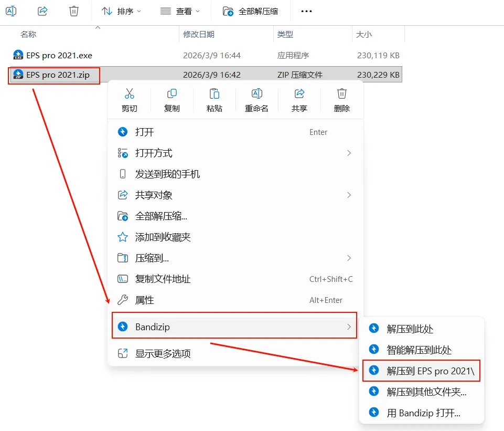Screen dimensions: 504x431
Task: Click the extract folder icon beside 全部解压缩...
Action: tap(123, 216)
